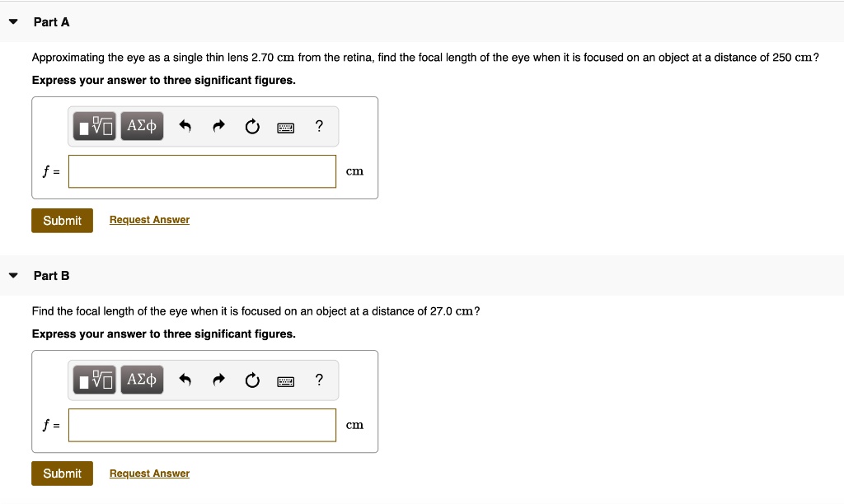Click the Part B section header
The width and height of the screenshot is (844, 504).
52,276
